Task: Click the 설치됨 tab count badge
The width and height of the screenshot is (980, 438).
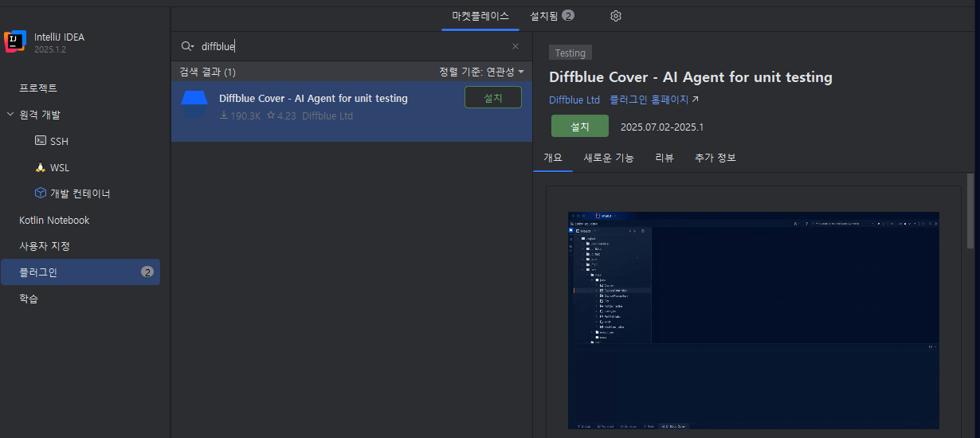Action: [568, 15]
